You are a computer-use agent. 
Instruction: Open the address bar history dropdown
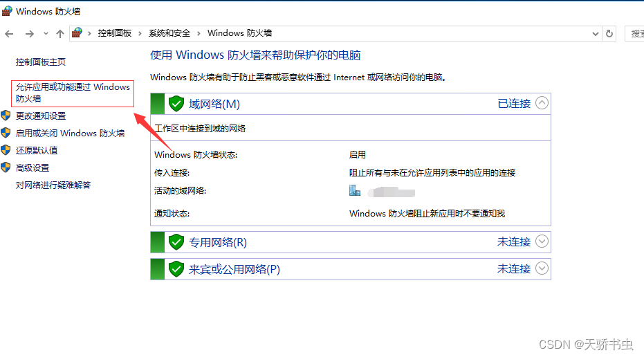tap(595, 34)
